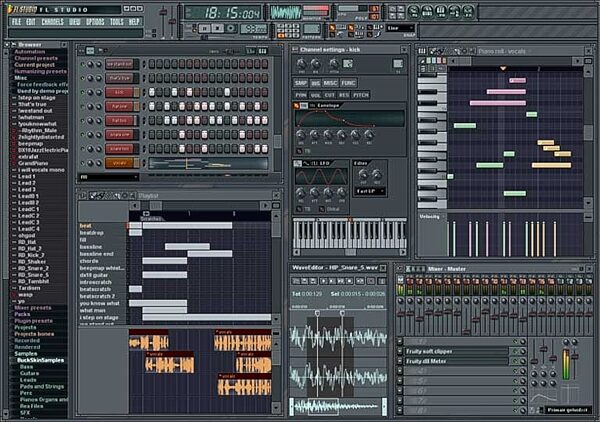Select the GrandPiano item in Browser
The height and width of the screenshot is (422, 600).
pos(33,163)
